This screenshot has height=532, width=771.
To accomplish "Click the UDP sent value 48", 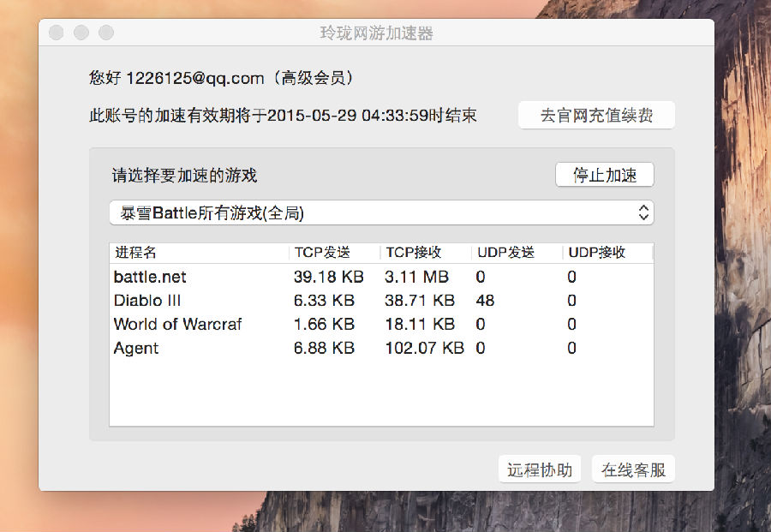I will click(x=485, y=301).
